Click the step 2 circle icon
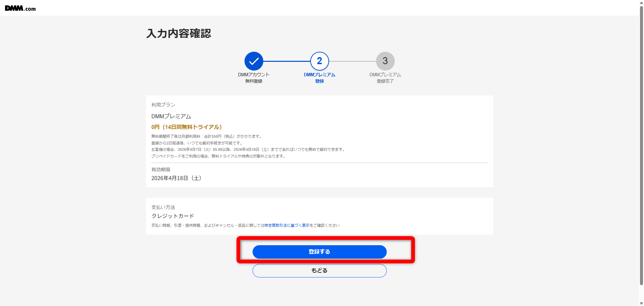Image resolution: width=644 pixels, height=306 pixels. click(x=319, y=61)
